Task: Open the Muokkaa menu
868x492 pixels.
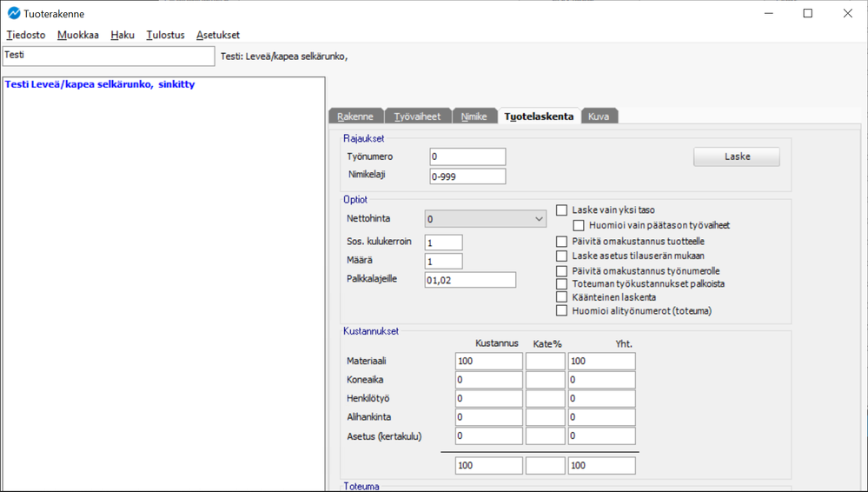Action: [78, 35]
